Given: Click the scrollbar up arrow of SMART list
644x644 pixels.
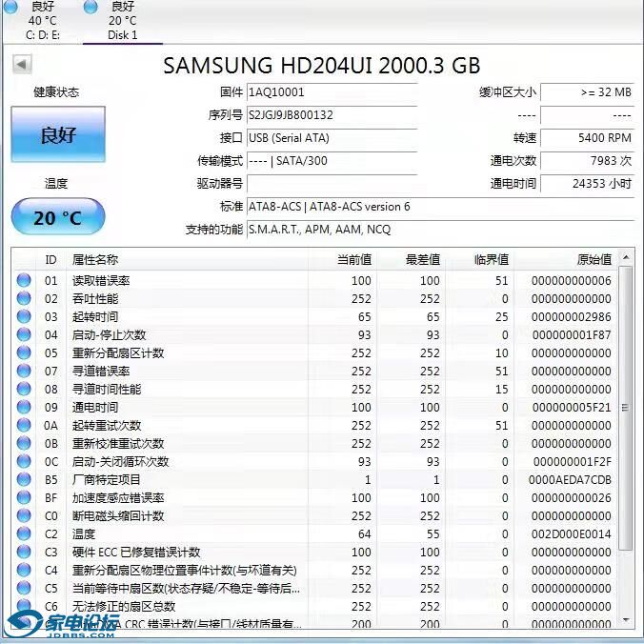Looking at the screenshot, I should click(x=626, y=257).
